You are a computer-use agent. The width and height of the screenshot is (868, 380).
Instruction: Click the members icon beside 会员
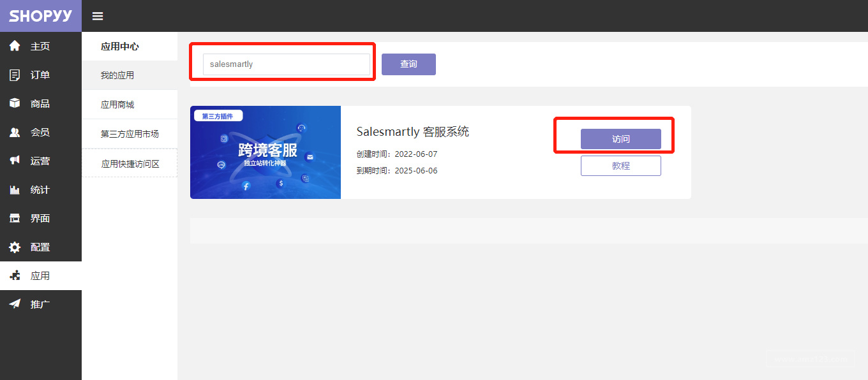click(x=15, y=132)
